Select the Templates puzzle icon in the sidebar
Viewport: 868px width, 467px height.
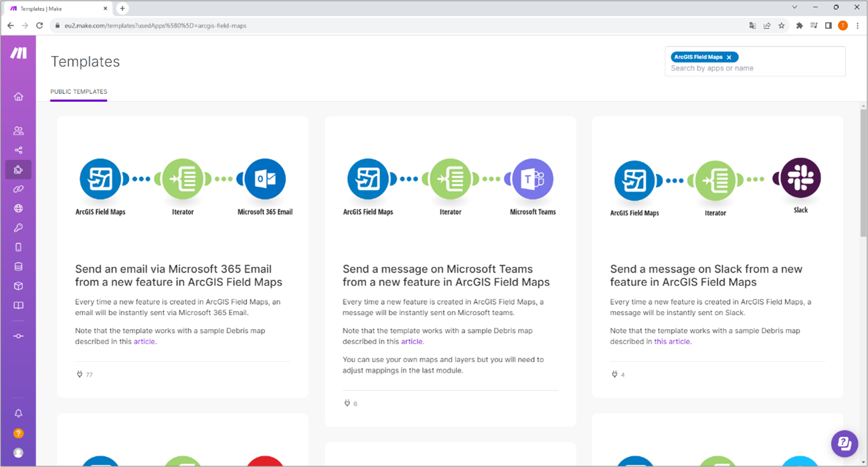click(x=18, y=170)
